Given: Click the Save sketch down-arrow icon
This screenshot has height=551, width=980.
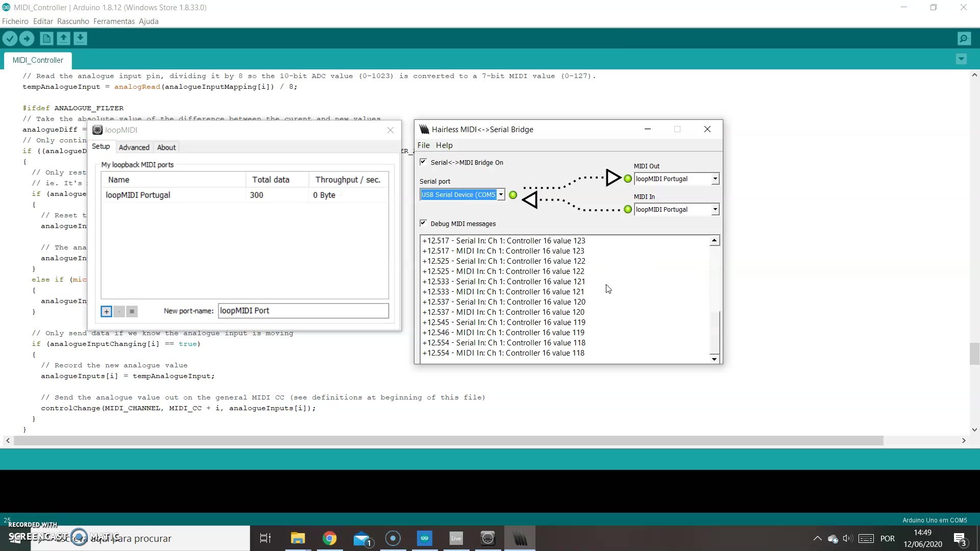Looking at the screenshot, I should tap(80, 38).
